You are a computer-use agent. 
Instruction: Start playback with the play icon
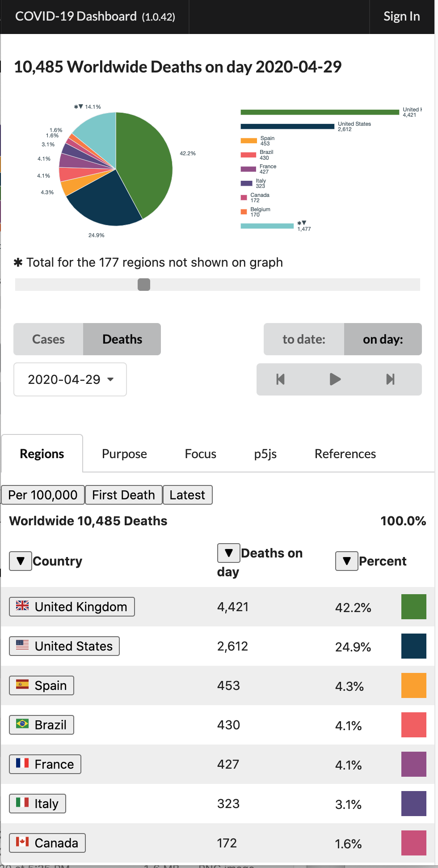335,379
